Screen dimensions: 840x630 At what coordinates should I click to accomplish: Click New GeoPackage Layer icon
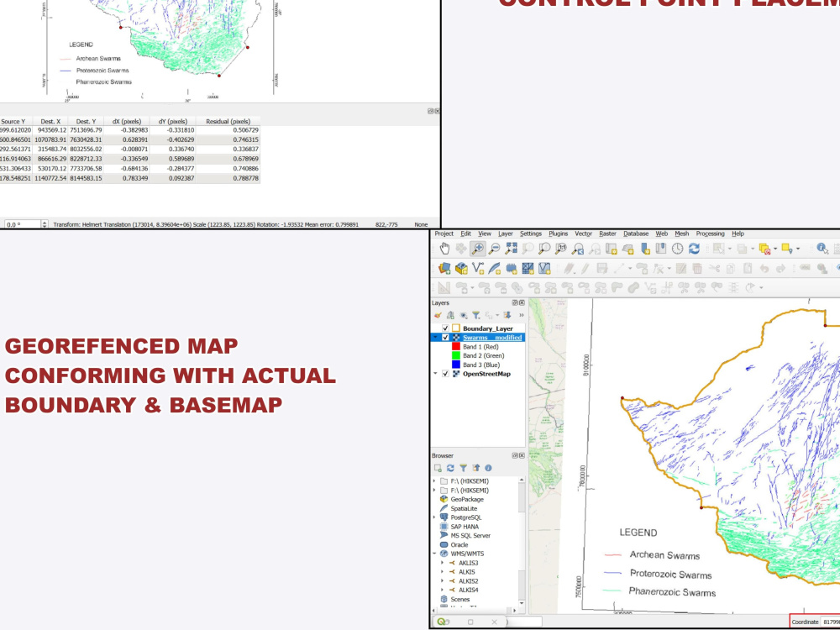(461, 269)
